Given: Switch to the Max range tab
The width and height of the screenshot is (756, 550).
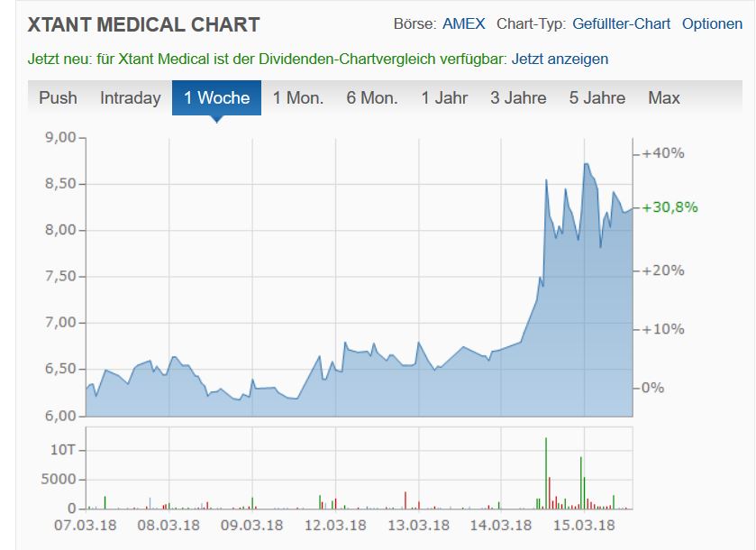Looking at the screenshot, I should pos(664,97).
